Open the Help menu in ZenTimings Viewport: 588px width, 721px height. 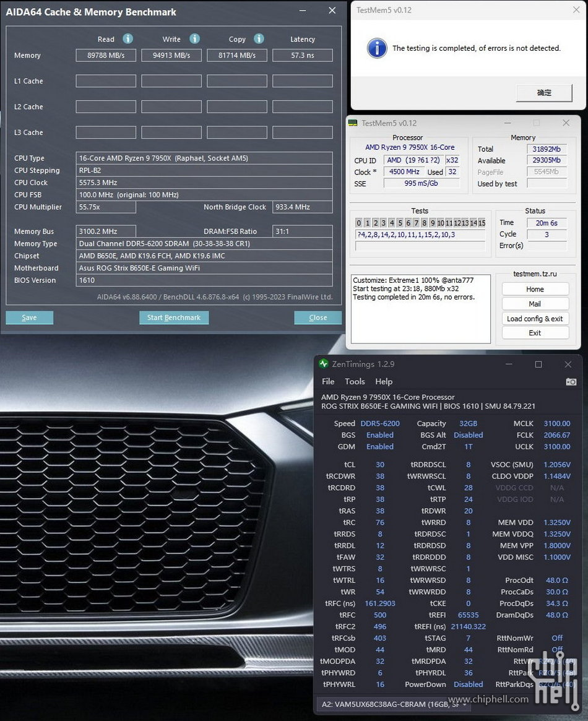coord(384,382)
